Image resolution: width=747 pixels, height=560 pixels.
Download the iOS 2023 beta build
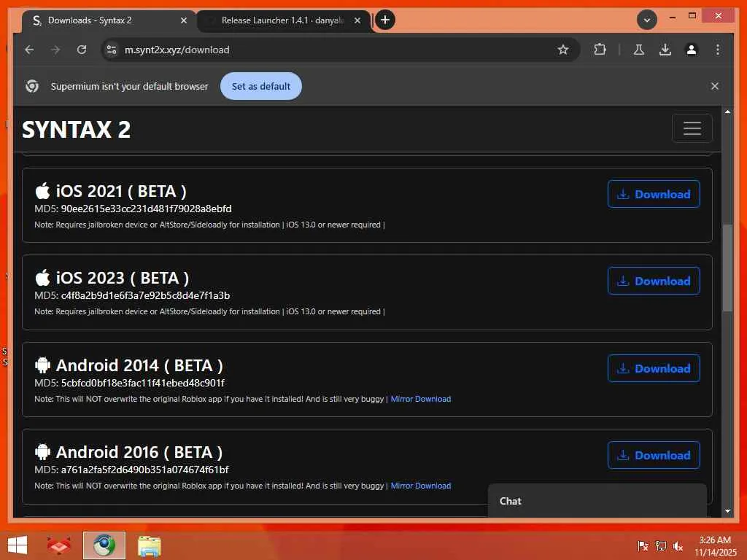tap(654, 281)
